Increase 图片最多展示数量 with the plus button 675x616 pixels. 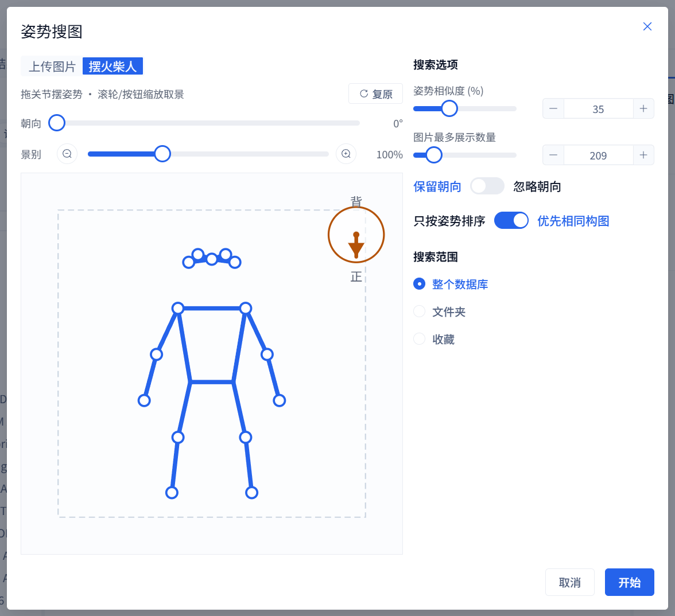(643, 155)
